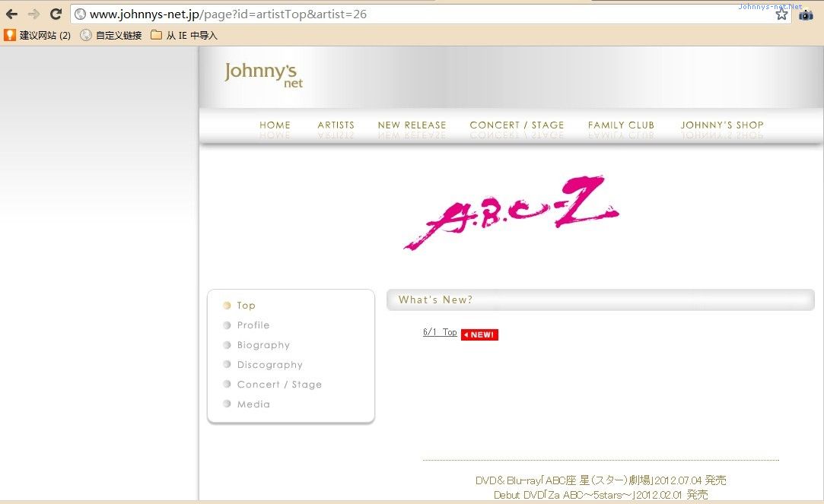Select Discography in the artist sidebar
The height and width of the screenshot is (504, 824).
[269, 365]
